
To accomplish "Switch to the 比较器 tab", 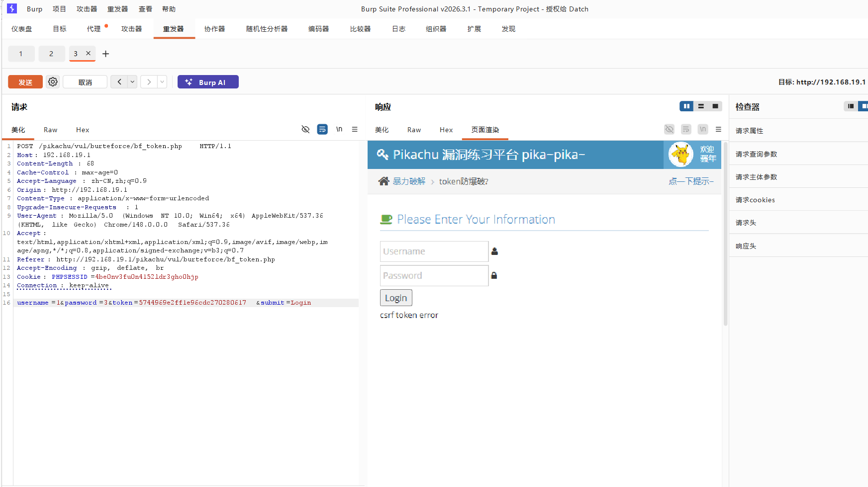I will (360, 29).
